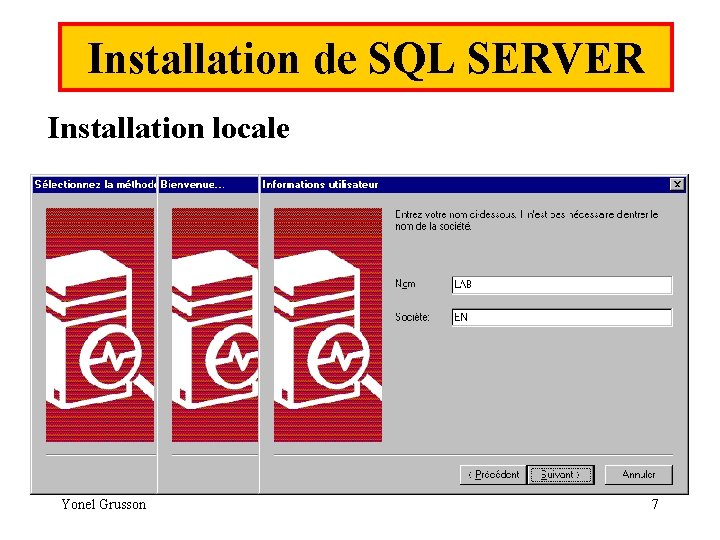Click the server image in Sélectionnez la méthode window

point(100,325)
